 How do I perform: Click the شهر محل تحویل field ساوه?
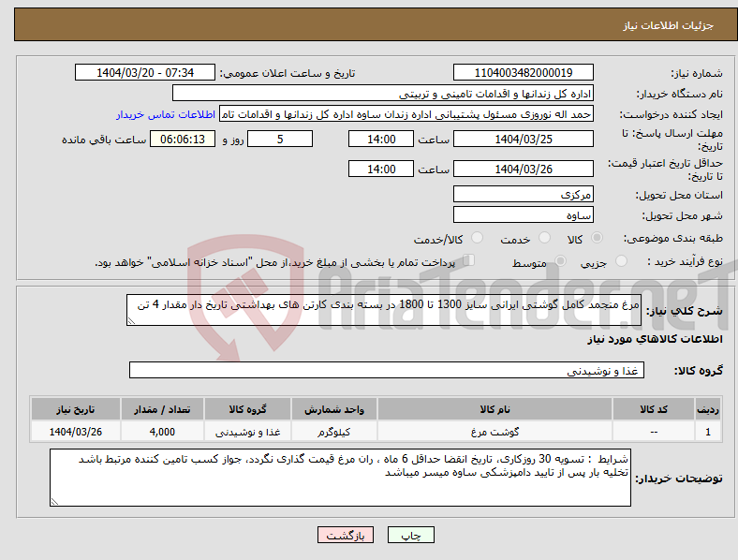[524, 214]
